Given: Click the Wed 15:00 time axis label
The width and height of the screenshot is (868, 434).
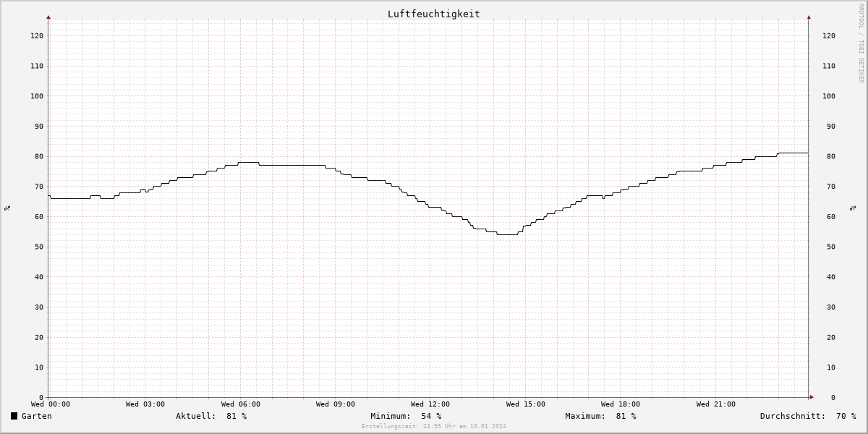Looking at the screenshot, I should tap(526, 404).
